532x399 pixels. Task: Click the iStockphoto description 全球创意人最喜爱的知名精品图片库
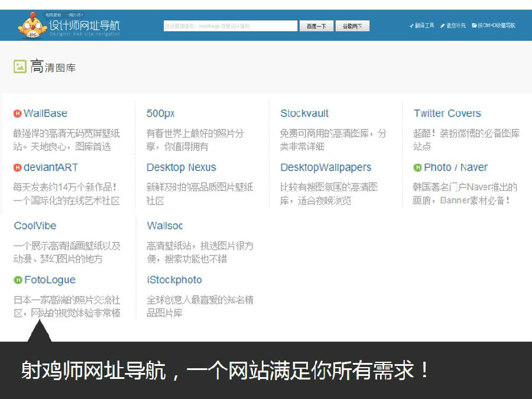click(x=200, y=306)
